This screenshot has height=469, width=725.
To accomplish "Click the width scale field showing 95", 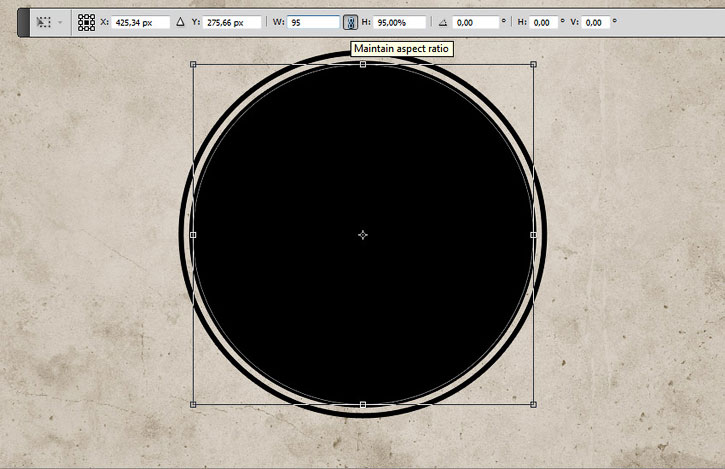I will pyautogui.click(x=314, y=22).
